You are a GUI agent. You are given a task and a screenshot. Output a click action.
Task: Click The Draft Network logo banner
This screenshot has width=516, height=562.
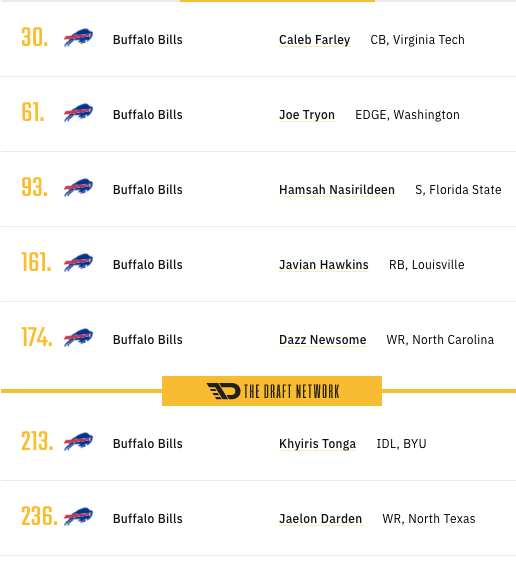pyautogui.click(x=272, y=391)
